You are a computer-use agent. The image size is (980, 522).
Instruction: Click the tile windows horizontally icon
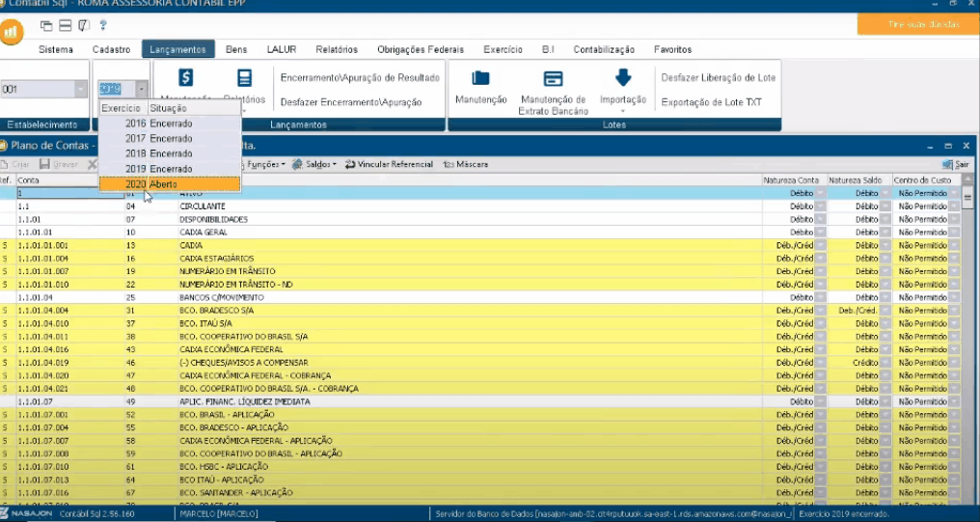point(65,26)
